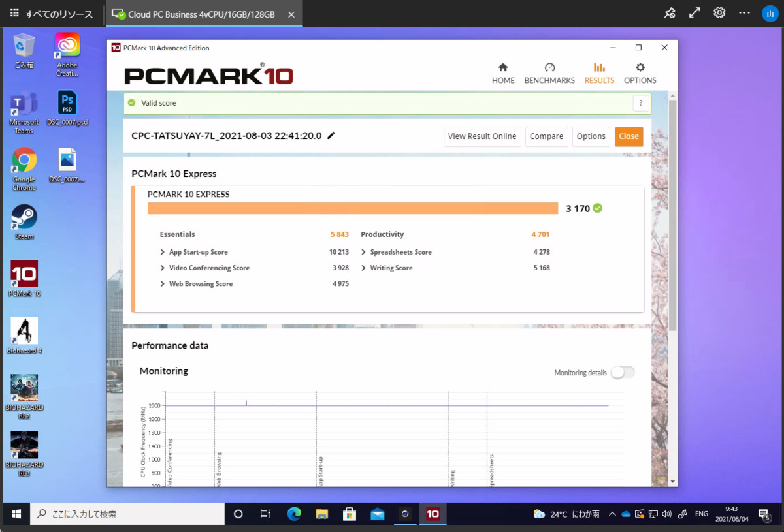Open the OPTIONS gear section
Image resolution: width=784 pixels, height=532 pixels.
[640, 73]
